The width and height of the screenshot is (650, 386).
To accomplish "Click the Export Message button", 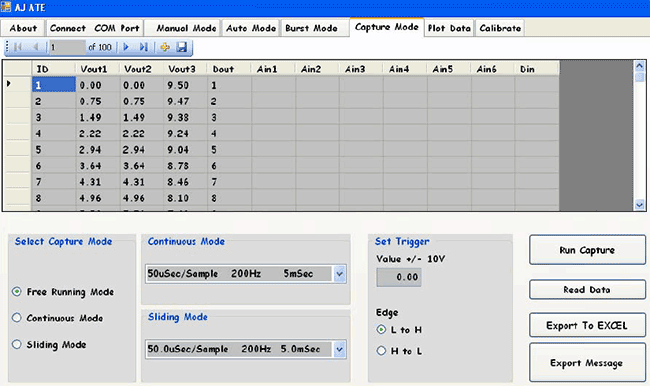I will [x=587, y=363].
